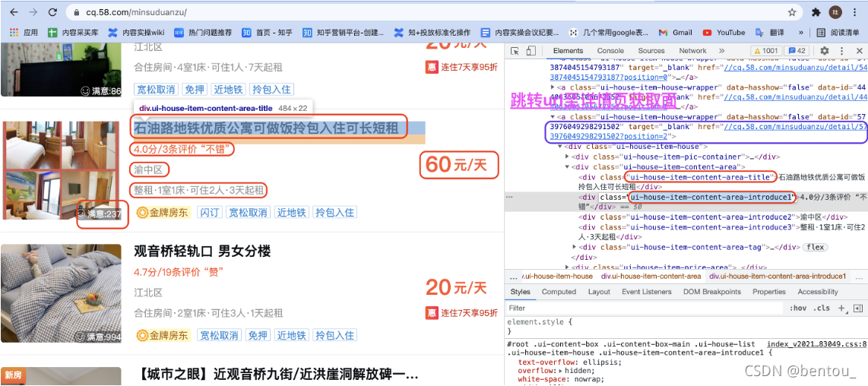The height and width of the screenshot is (386, 868).
Task: Open the 知乎营销平台 bookmark
Action: [x=344, y=33]
